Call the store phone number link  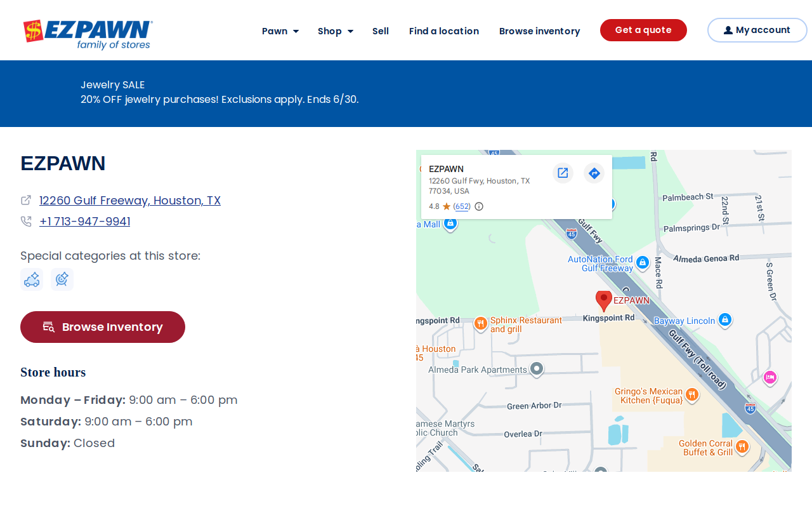(85, 222)
